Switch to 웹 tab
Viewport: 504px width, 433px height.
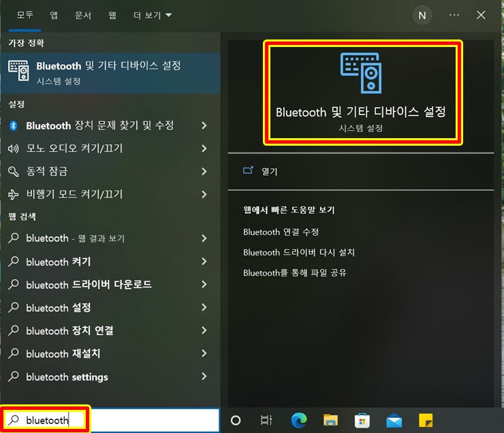pyautogui.click(x=112, y=15)
